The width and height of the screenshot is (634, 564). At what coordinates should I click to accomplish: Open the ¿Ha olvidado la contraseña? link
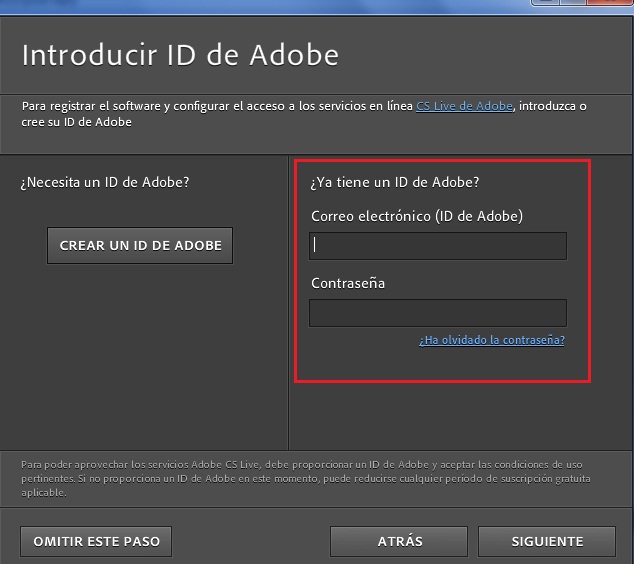pyautogui.click(x=492, y=340)
